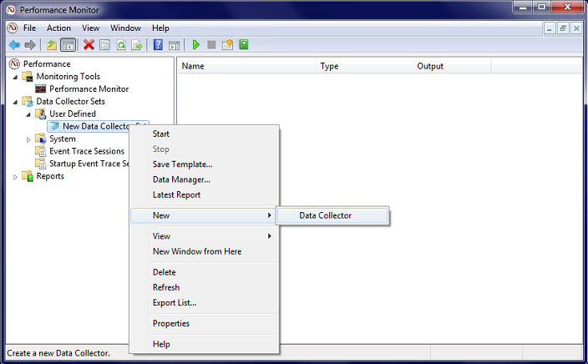Choose Start from the context menu
Screen dimensions: 588x364
[205, 134]
